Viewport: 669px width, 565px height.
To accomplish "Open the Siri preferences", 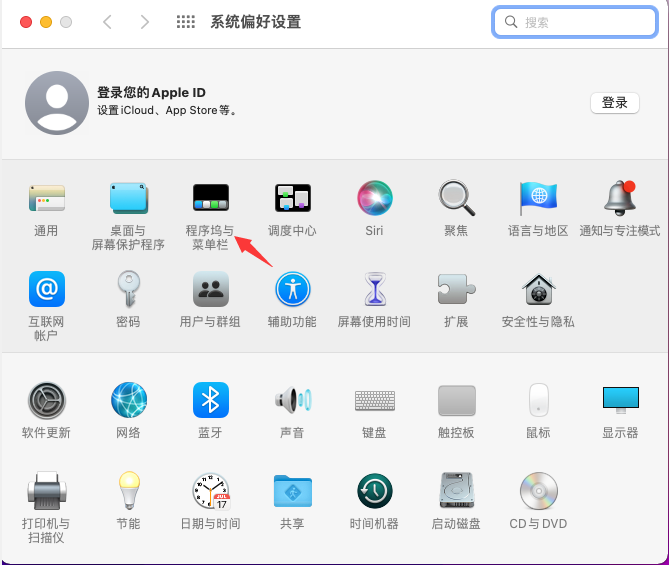I will (x=374, y=198).
